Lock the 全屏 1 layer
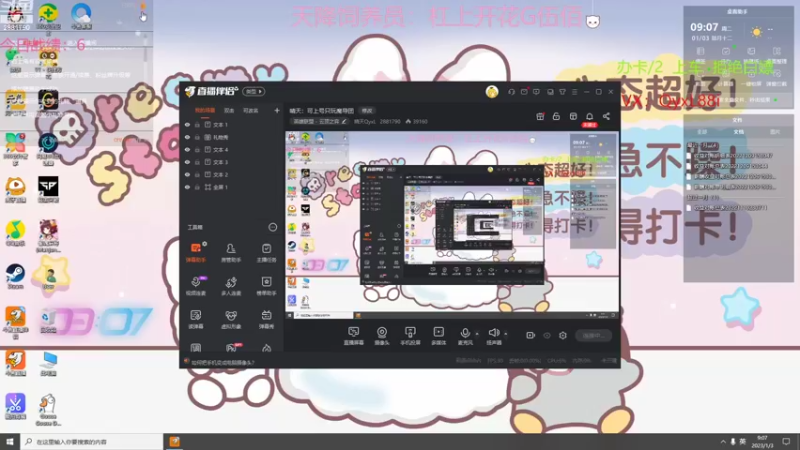 click(197, 187)
